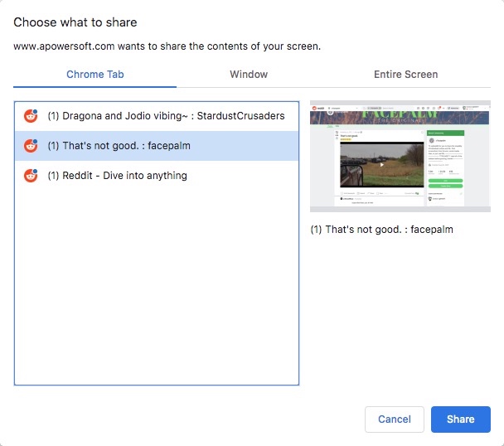Click the www.apowersoft.com permission message
504x446 pixels.
167,46
